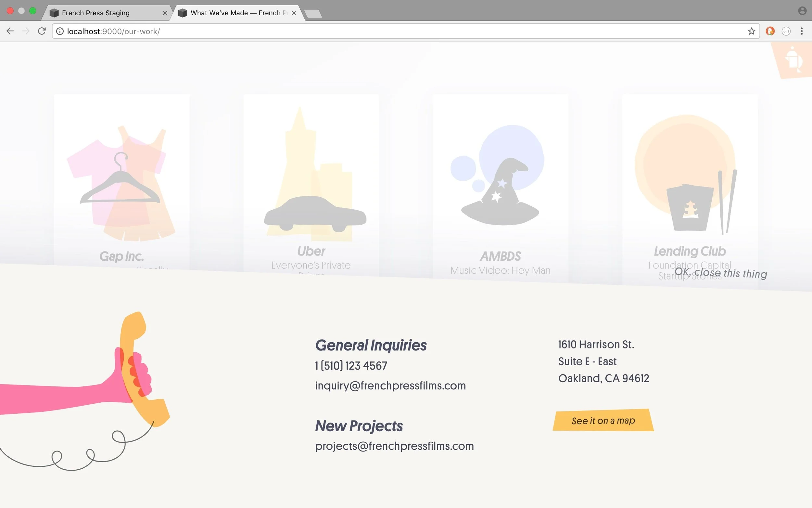
Task: Email inquiry@frenchpressfilms.com
Action: (x=390, y=385)
